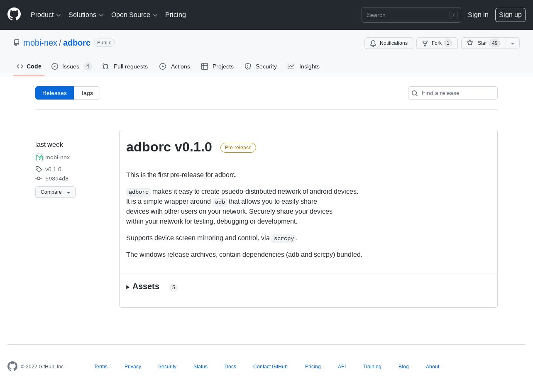Open the Blog footer link
533x392 pixels.
[403, 367]
